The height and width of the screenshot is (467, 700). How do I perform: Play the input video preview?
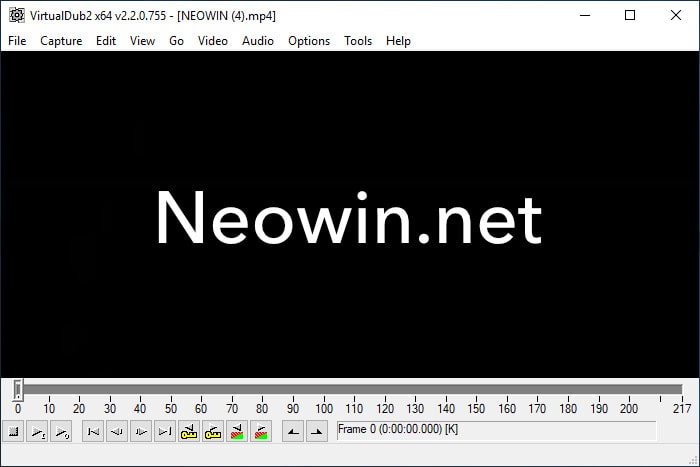pos(38,431)
